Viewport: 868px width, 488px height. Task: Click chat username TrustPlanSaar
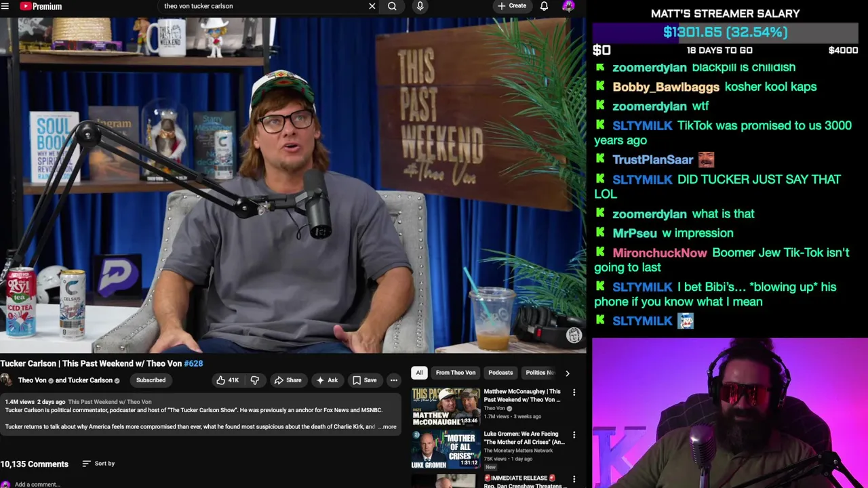click(x=652, y=160)
